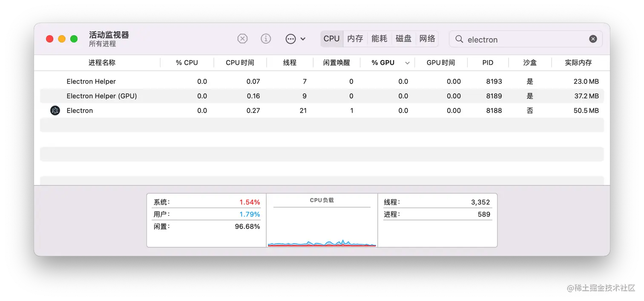The width and height of the screenshot is (644, 301).
Task: Sort by GPU时间 column header
Action: (x=441, y=63)
